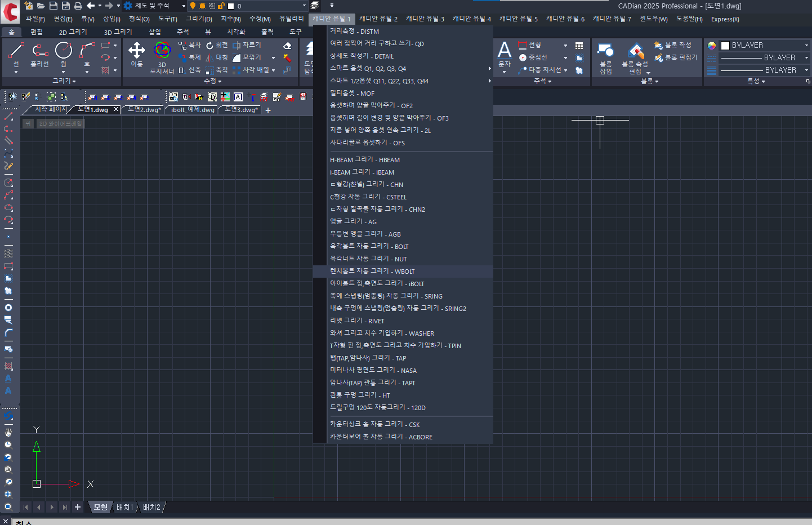The image size is (812, 525).
Task: Open the 3D Positioner tool
Action: (x=162, y=51)
